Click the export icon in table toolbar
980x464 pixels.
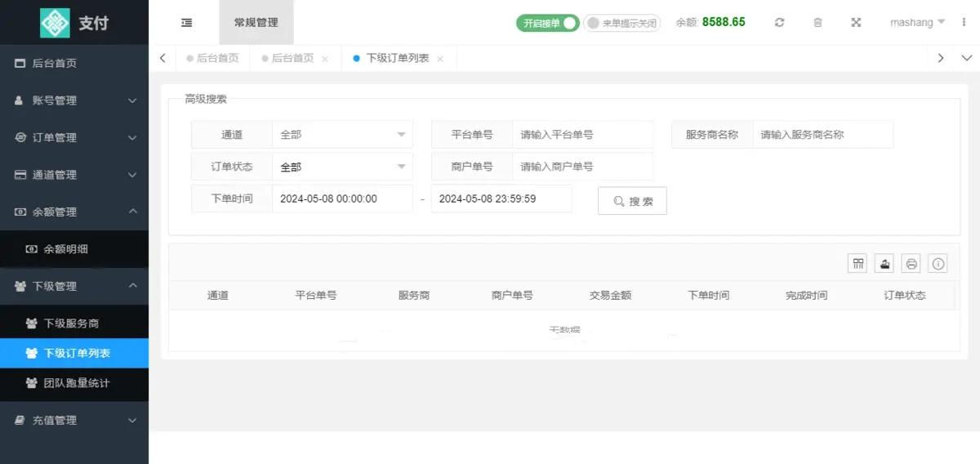[x=884, y=263]
